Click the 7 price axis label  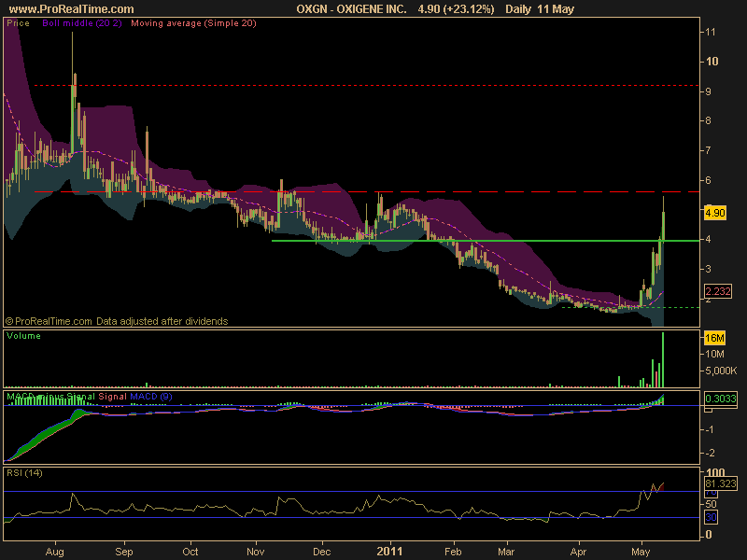(709, 150)
